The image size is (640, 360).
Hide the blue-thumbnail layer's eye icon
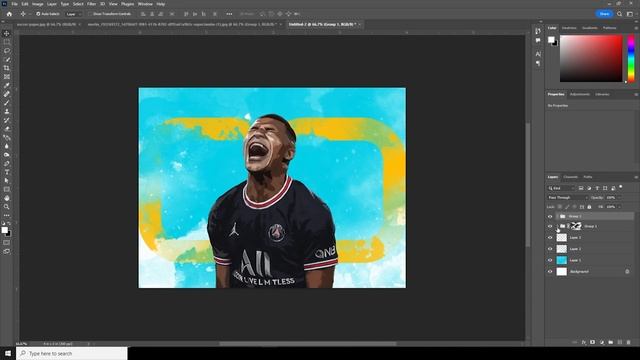550,260
